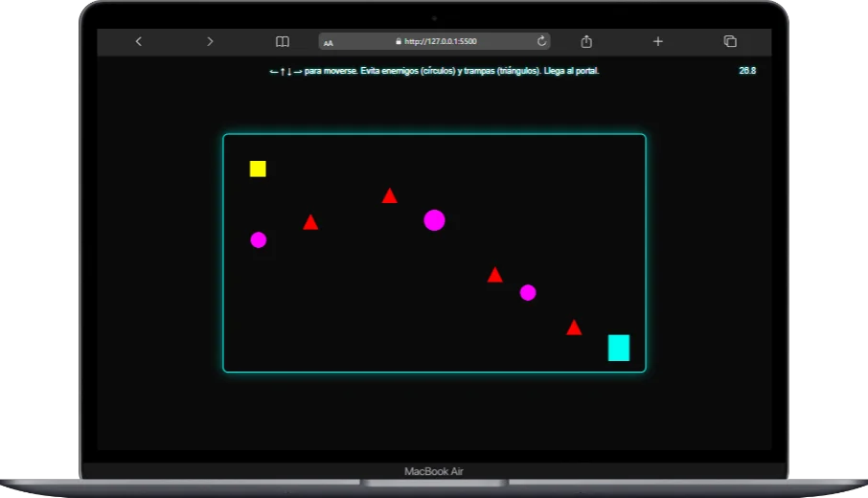Open the AA text size menu
The image size is (868, 498).
(329, 42)
